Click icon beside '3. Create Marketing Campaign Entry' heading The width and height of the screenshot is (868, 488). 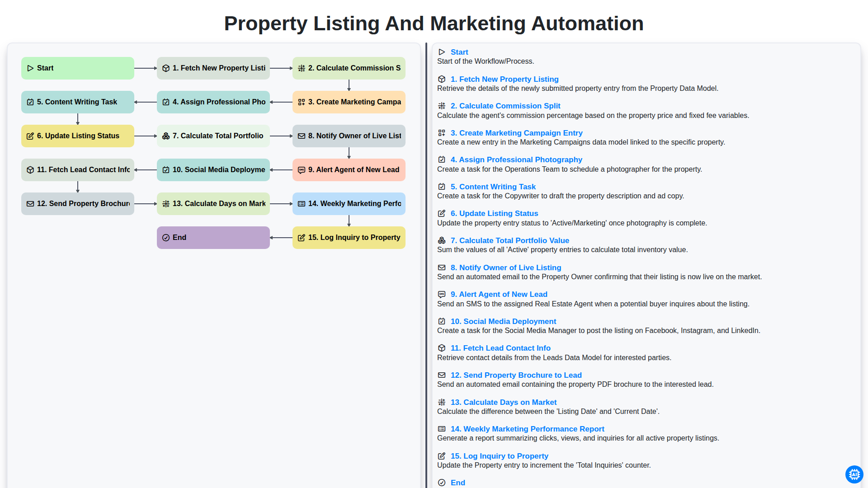coord(442,133)
